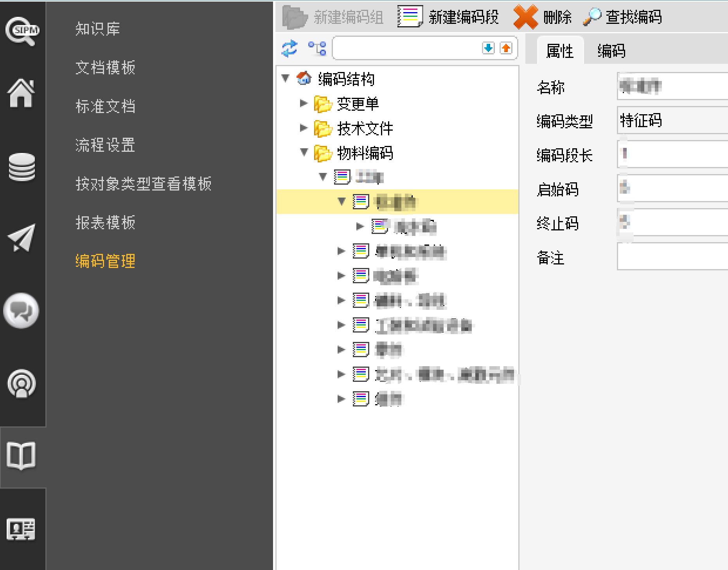Click the new code segment icon

[x=410, y=16]
